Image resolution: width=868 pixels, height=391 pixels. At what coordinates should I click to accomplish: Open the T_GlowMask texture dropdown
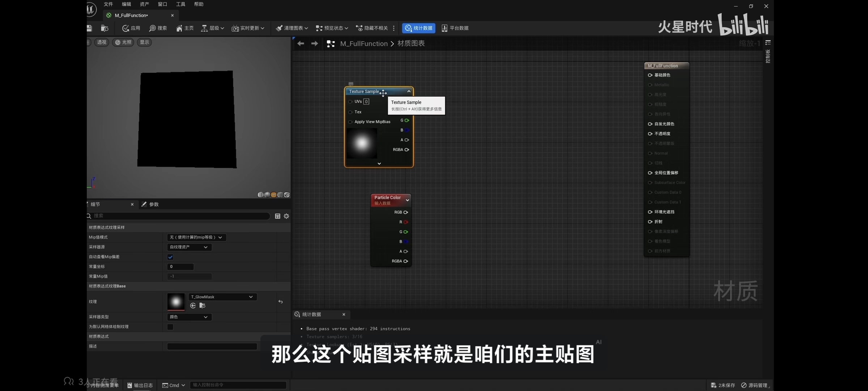pyautogui.click(x=222, y=297)
